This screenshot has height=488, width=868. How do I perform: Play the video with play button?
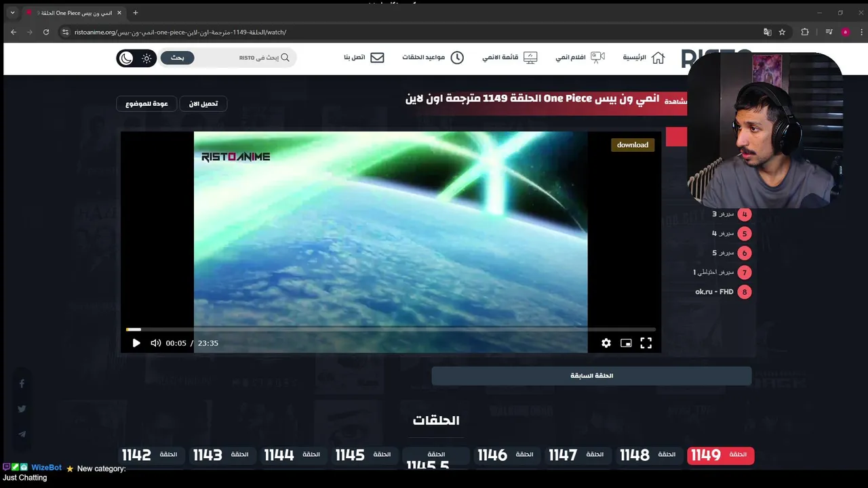point(136,343)
